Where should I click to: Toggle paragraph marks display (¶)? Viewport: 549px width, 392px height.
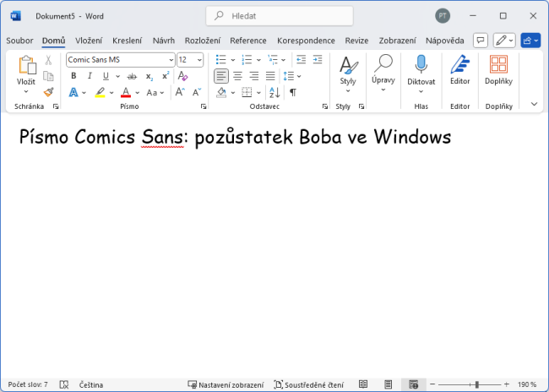(x=293, y=92)
